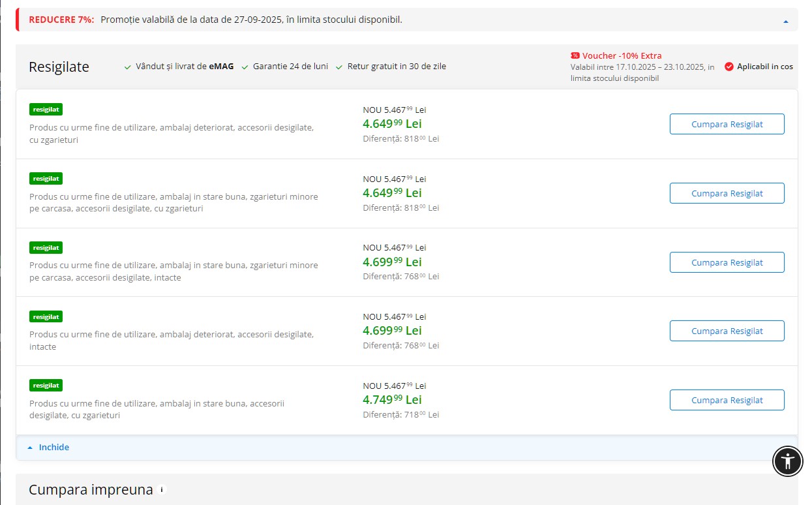Click the Resigilate section heading
Viewport: 812px width, 505px height.
(59, 67)
